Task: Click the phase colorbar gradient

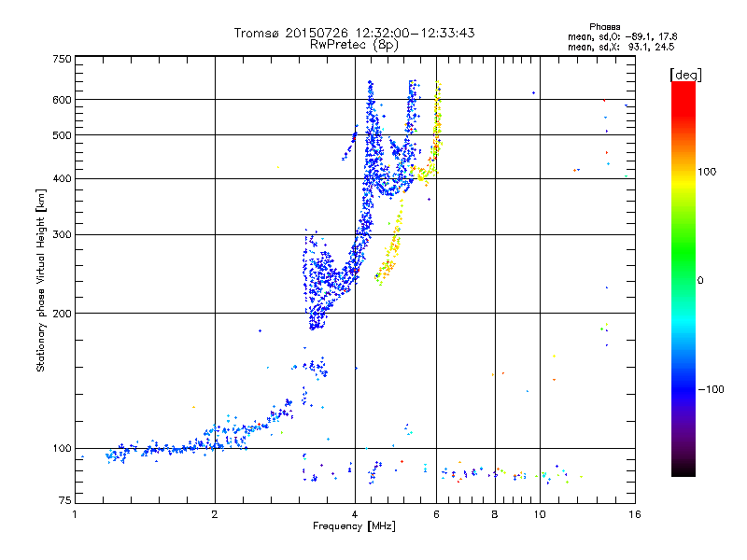Action: click(x=684, y=278)
